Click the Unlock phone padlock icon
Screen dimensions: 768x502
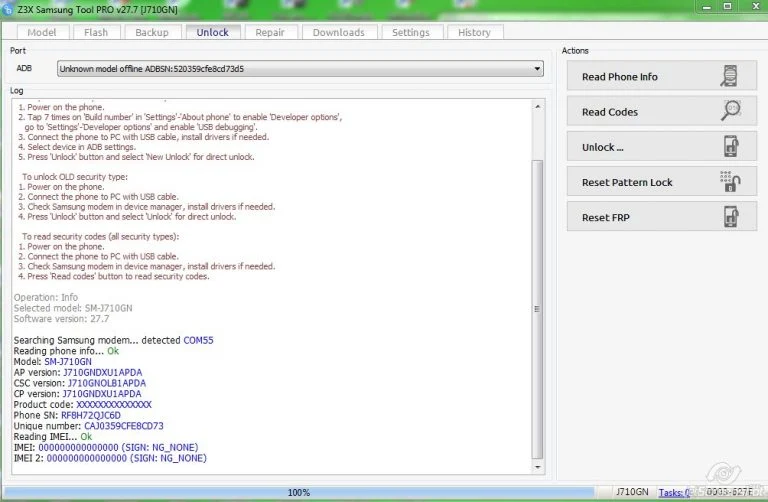pyautogui.click(x=731, y=146)
